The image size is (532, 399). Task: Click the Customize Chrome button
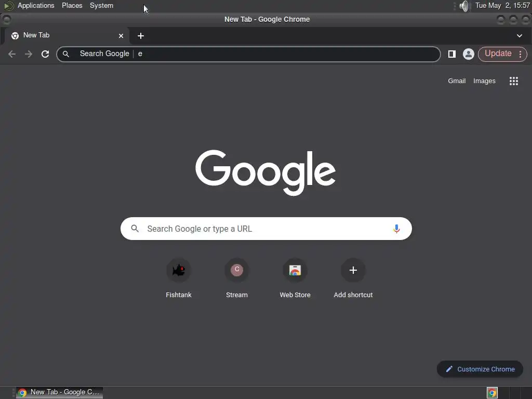tap(480, 369)
